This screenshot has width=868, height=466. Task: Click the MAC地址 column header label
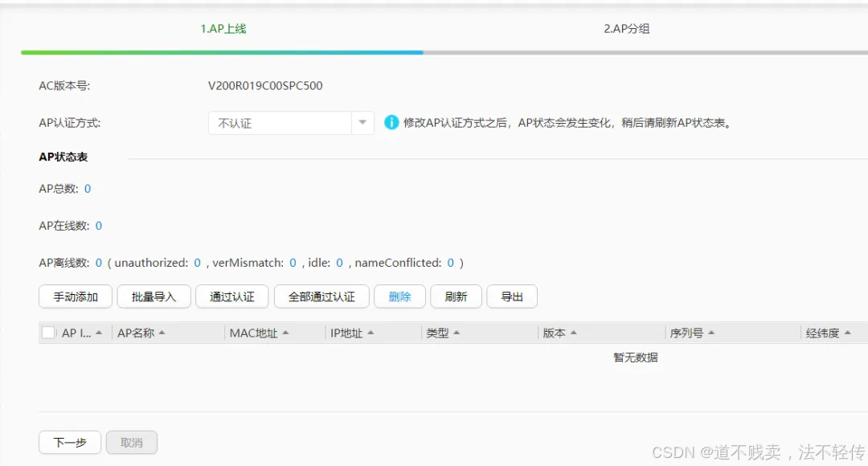coord(253,333)
